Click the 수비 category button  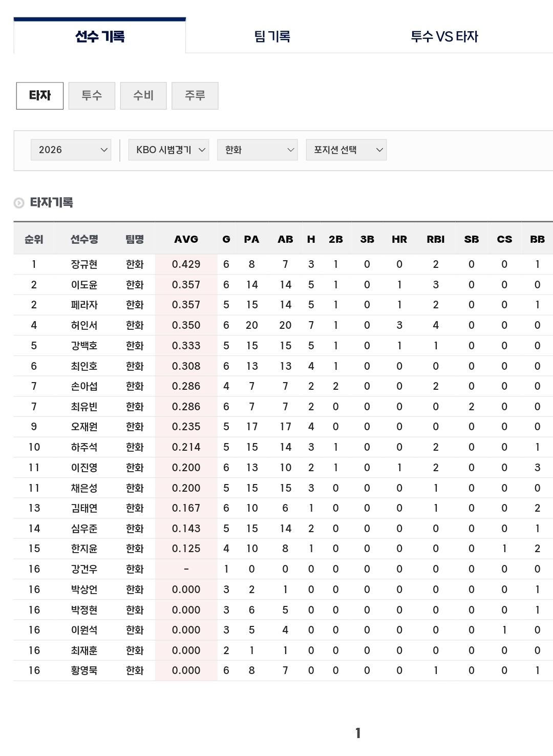[143, 96]
